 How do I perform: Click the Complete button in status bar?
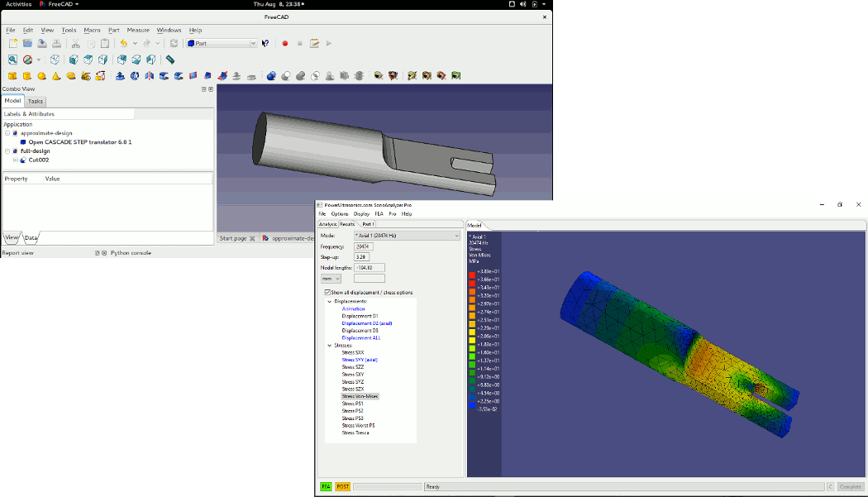pyautogui.click(x=851, y=486)
